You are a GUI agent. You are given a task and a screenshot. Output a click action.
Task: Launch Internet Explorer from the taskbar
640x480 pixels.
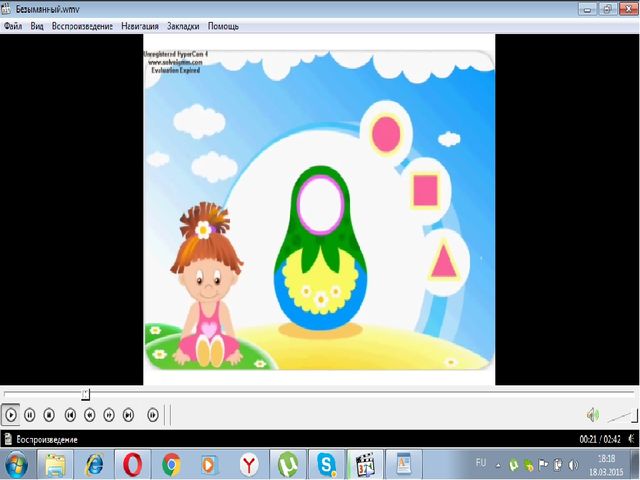tap(94, 464)
